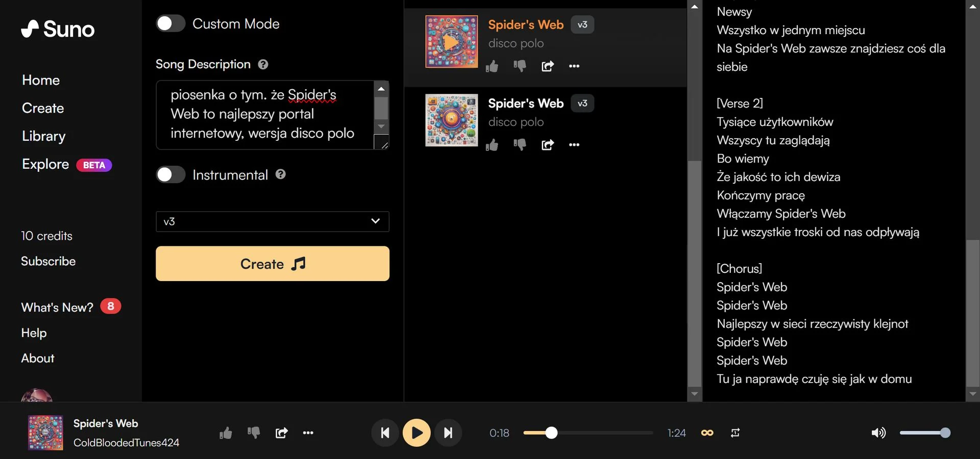The image size is (980, 459).
Task: Open more options for second song
Action: pyautogui.click(x=574, y=145)
